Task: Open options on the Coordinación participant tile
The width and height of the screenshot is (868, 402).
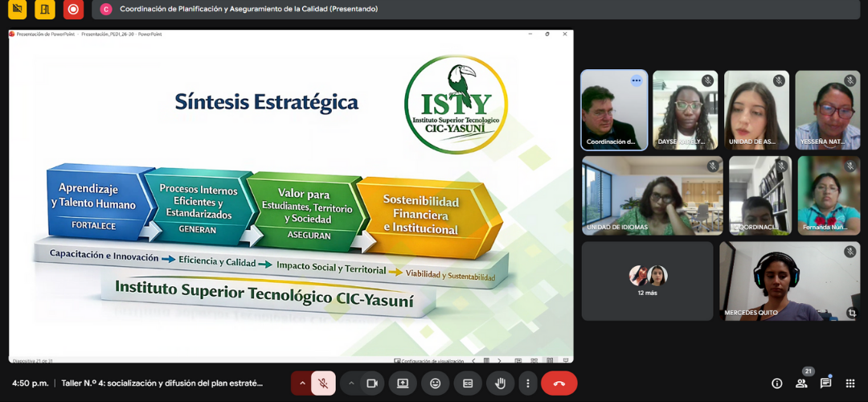Action: point(637,80)
